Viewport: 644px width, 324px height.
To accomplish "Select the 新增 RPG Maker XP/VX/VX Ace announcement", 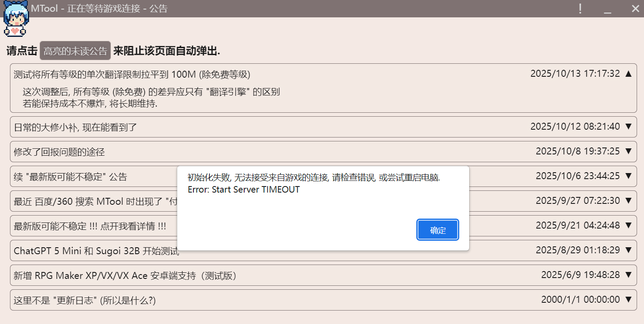I will 125,275.
